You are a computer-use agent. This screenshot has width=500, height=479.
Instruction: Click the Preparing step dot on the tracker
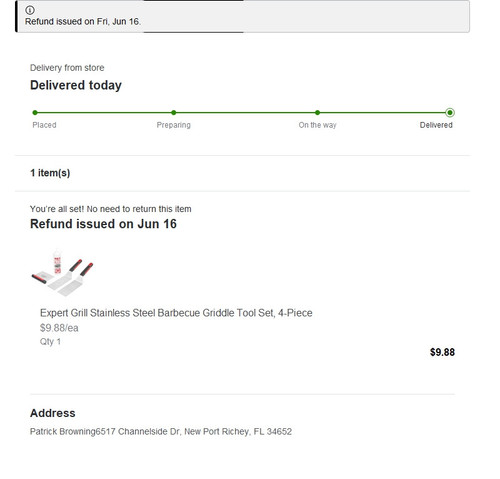pos(174,113)
